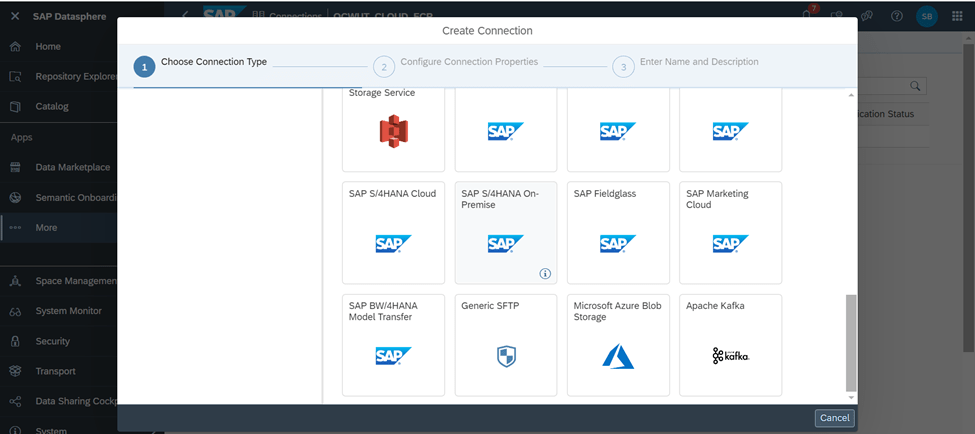Click the Amazon S3 red logo
The height and width of the screenshot is (434, 975).
point(394,131)
